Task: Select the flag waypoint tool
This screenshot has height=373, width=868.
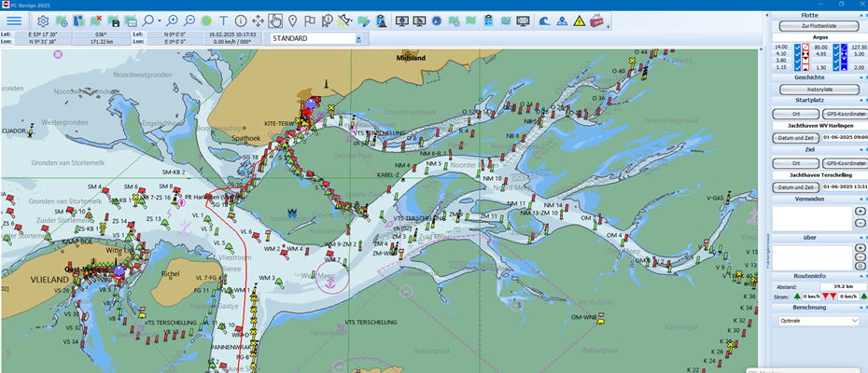Action: pos(310,21)
